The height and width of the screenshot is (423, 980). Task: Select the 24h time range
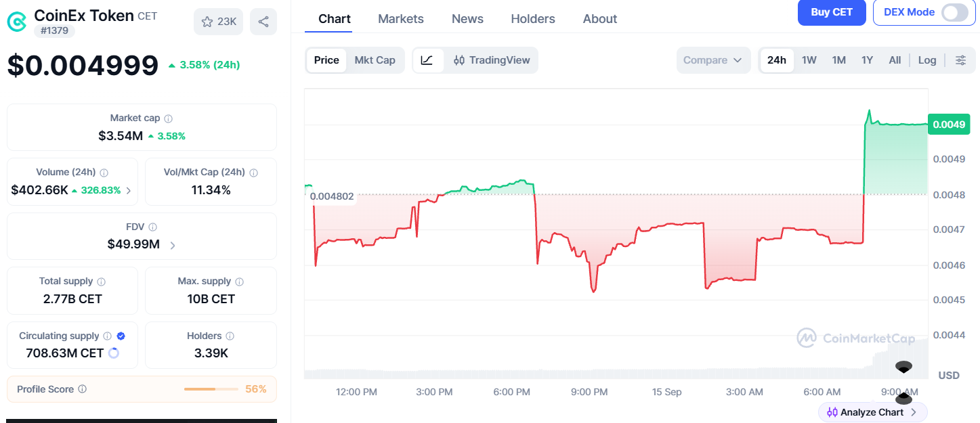point(777,60)
